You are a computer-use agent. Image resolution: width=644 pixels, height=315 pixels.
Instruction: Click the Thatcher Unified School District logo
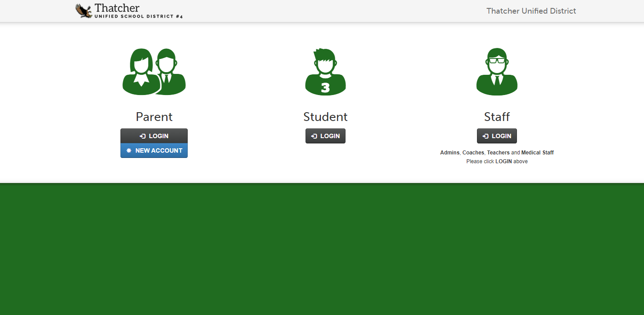(x=129, y=11)
